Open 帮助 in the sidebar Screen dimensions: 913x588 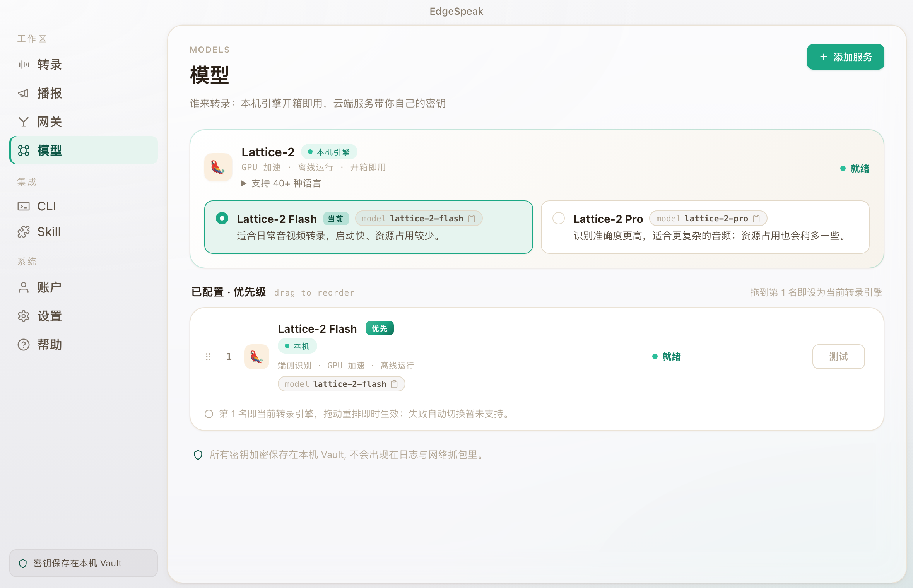[84, 345]
